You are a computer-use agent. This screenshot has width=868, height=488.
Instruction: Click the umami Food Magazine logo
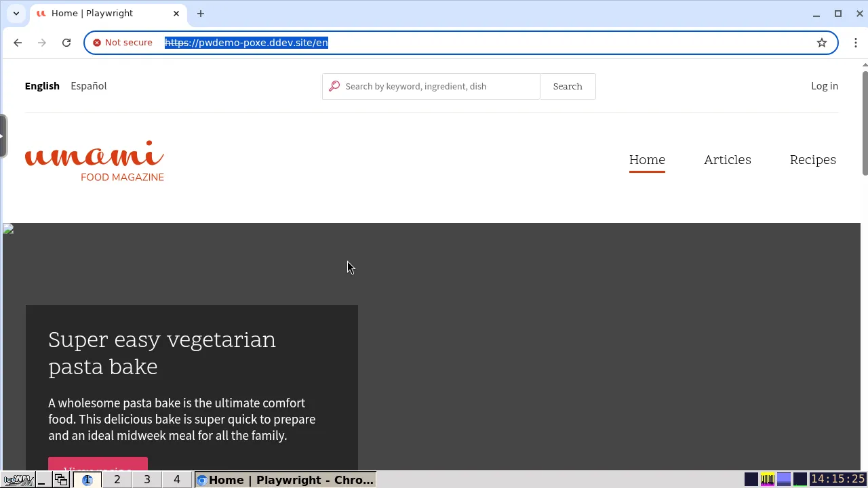94,160
